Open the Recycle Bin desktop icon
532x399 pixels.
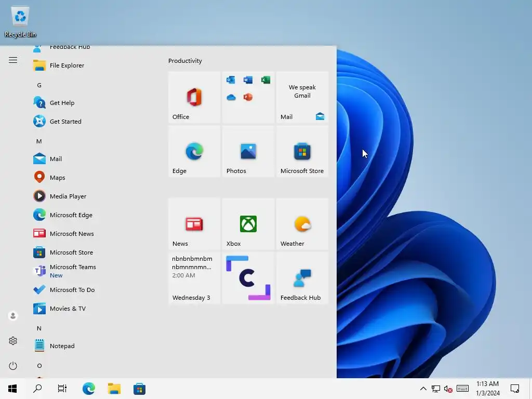coord(20,22)
